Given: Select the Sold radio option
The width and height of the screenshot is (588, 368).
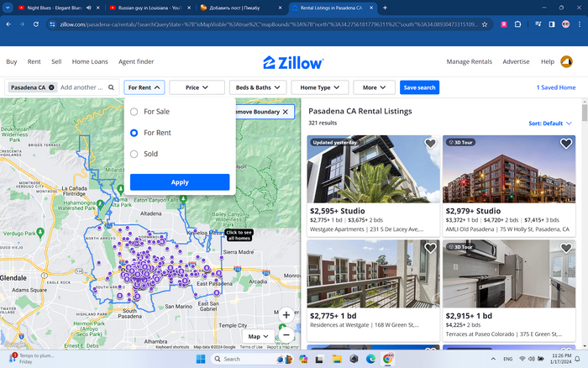Looking at the screenshot, I should (134, 154).
